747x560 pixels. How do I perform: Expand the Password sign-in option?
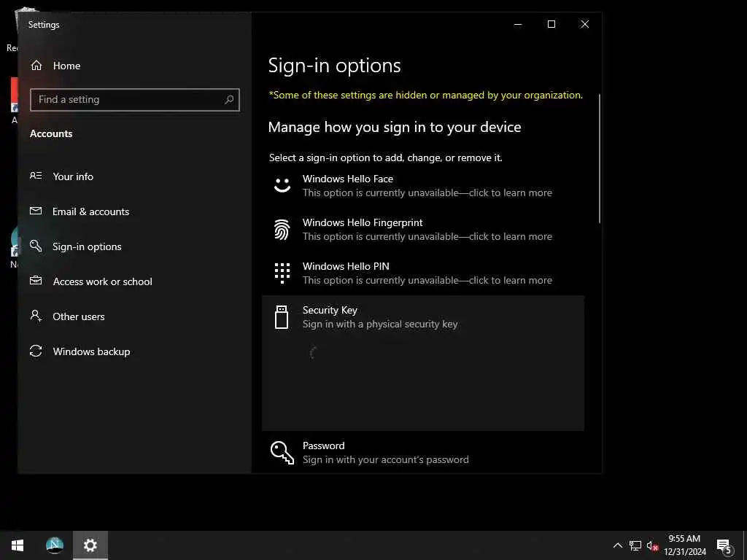[423, 452]
